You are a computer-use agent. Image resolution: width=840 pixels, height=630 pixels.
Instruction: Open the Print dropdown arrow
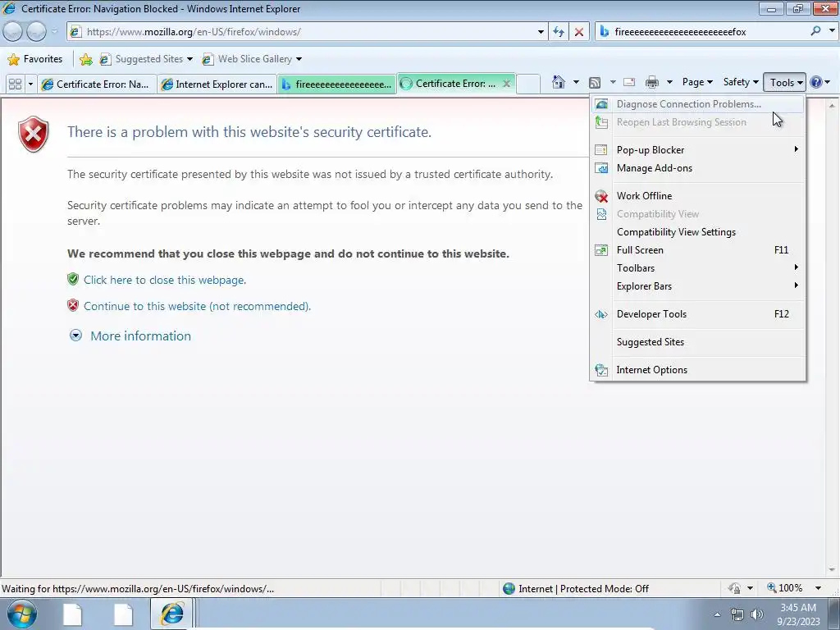pyautogui.click(x=669, y=82)
